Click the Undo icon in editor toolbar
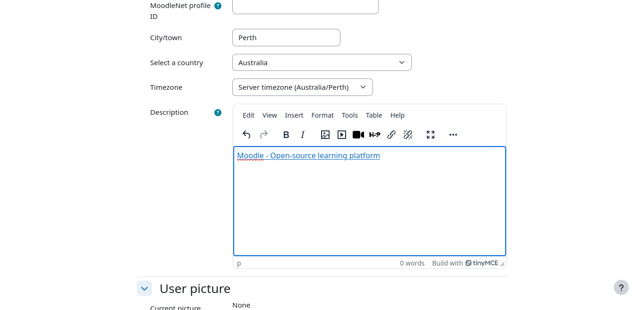 246,135
